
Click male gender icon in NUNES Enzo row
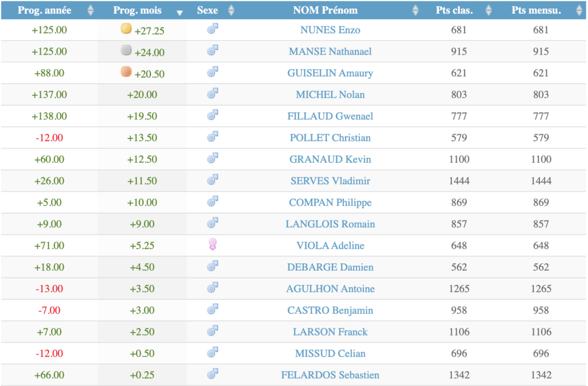212,29
